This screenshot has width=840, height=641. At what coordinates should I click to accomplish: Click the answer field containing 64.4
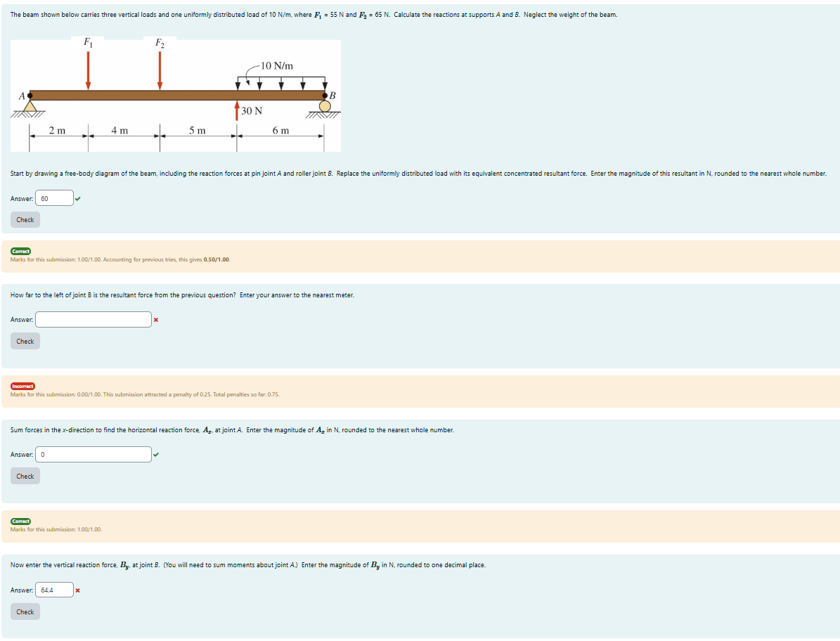(x=55, y=590)
